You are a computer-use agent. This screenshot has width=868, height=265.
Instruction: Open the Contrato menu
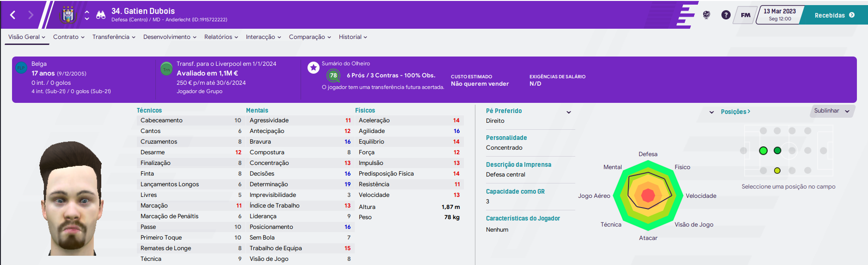pyautogui.click(x=68, y=37)
